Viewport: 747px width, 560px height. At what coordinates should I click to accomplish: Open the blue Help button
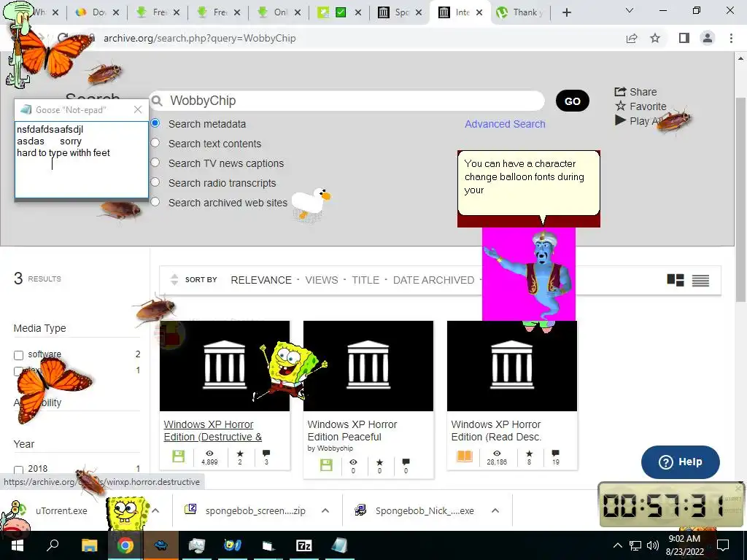click(x=681, y=462)
